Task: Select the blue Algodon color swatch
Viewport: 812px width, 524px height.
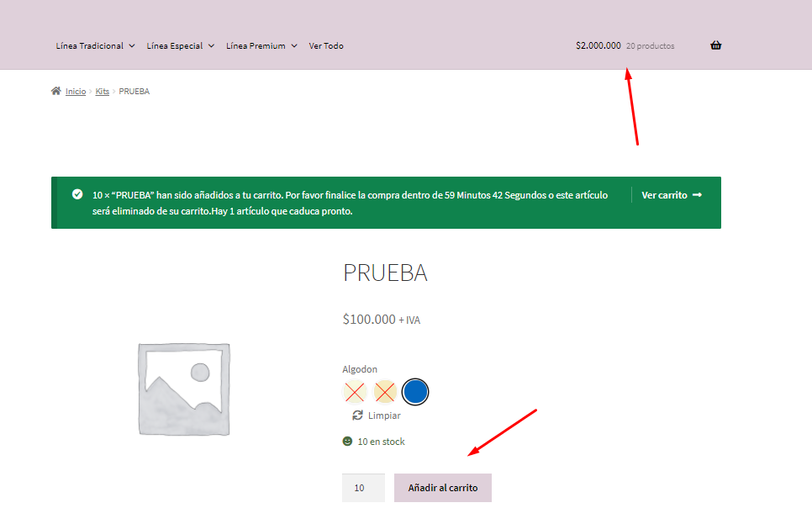Action: click(415, 391)
